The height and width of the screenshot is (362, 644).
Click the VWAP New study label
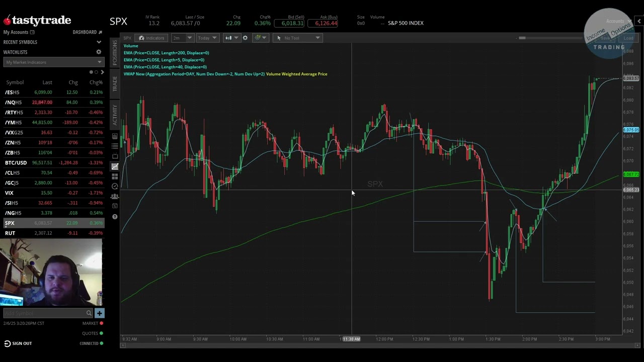pyautogui.click(x=194, y=74)
